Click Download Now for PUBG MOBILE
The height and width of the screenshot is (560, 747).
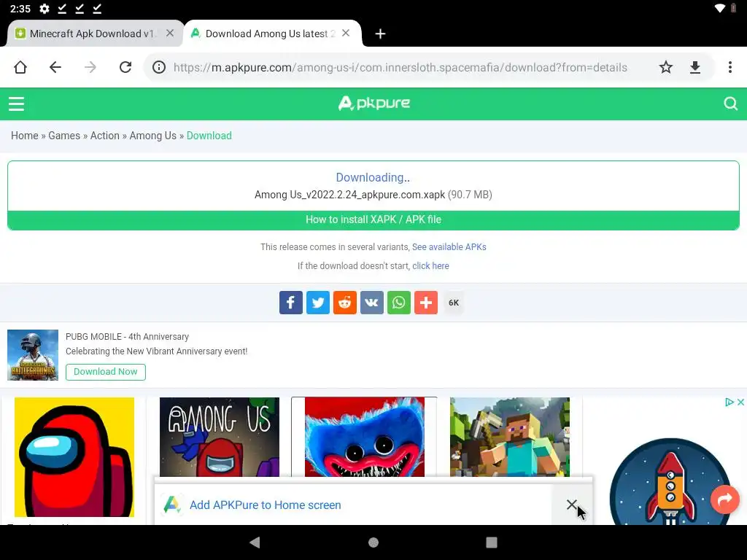[x=105, y=371]
